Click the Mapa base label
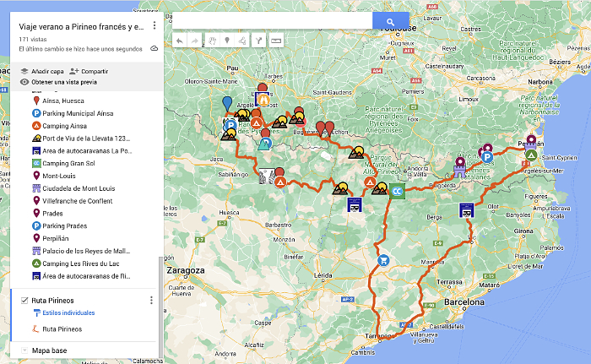 (49, 350)
